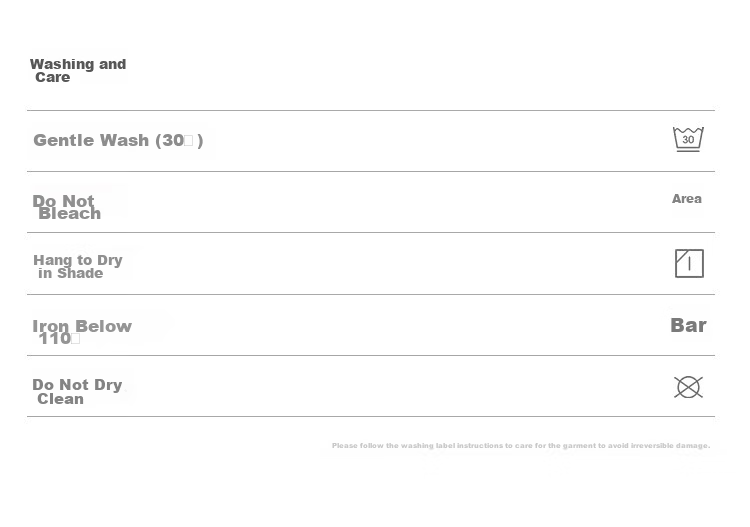Click the word 'Care' in the heading

pos(53,77)
